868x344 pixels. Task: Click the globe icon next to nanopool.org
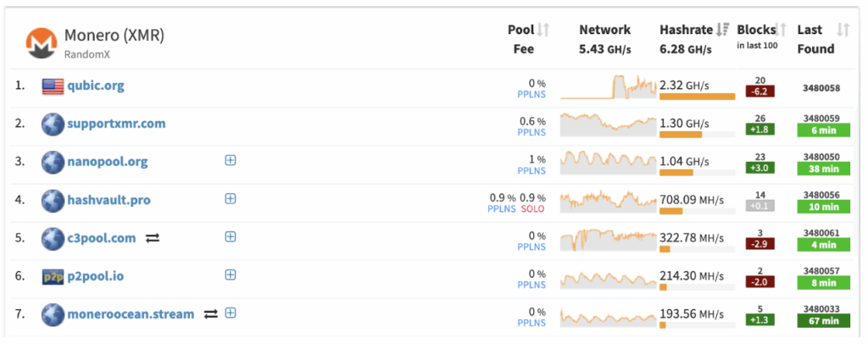coord(53,162)
